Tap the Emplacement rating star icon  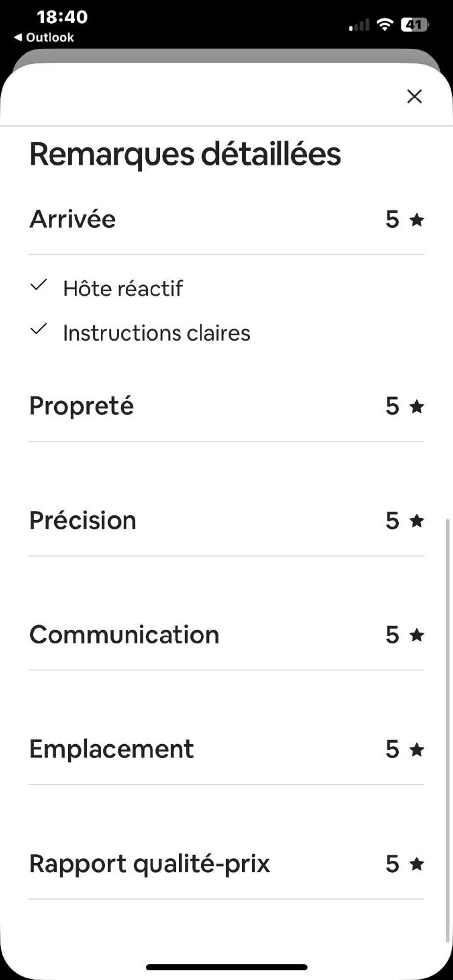[417, 749]
